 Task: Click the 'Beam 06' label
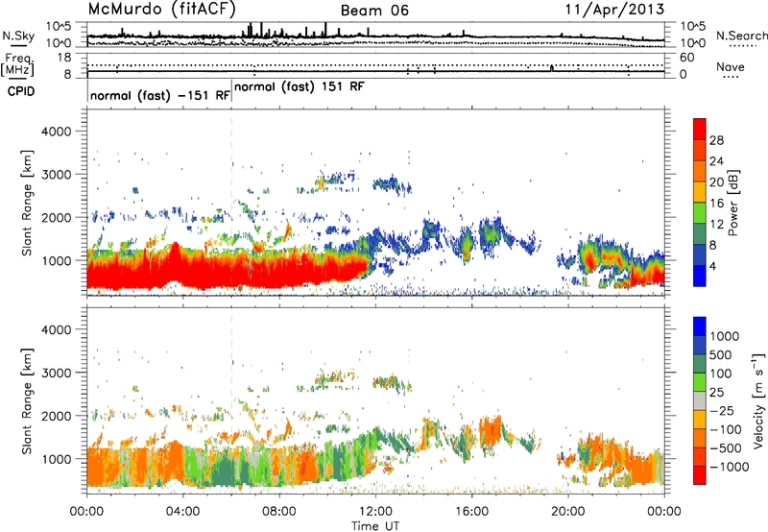click(374, 11)
